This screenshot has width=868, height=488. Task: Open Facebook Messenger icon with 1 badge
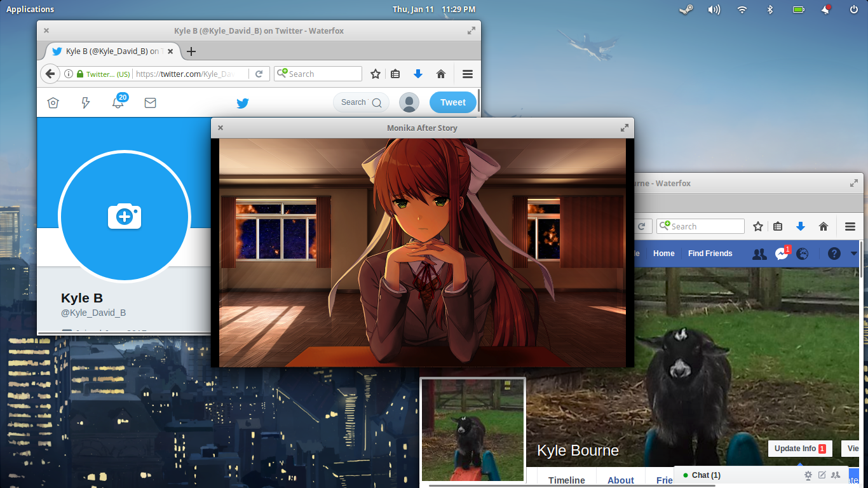coord(782,253)
